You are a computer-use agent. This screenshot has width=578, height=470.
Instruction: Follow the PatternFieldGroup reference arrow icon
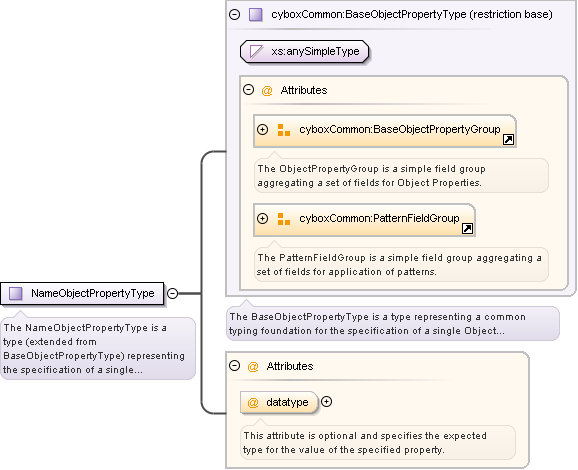(x=467, y=229)
